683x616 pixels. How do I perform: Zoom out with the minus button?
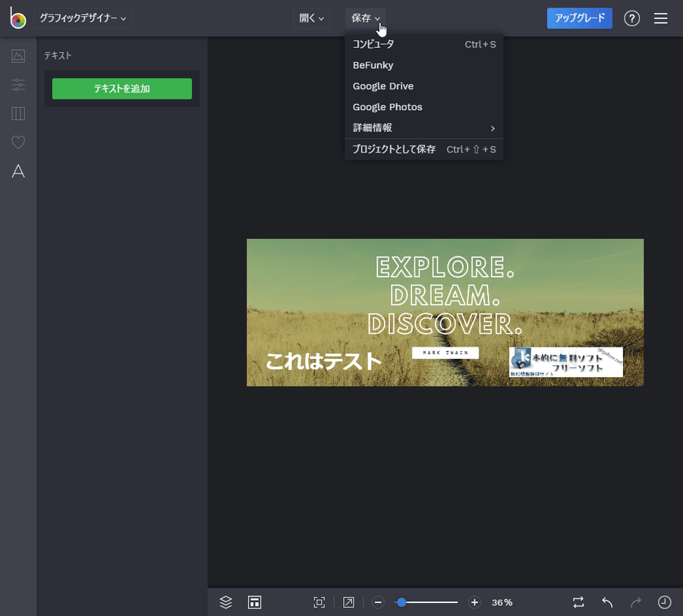click(378, 602)
